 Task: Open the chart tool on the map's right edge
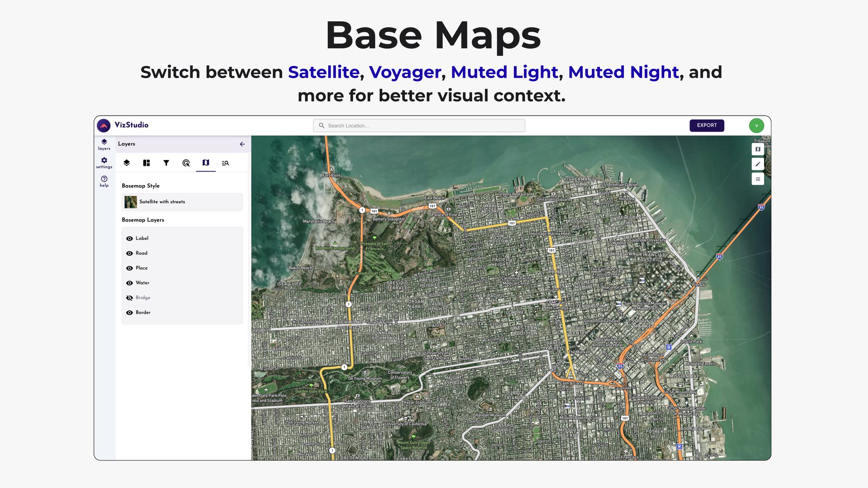758,178
